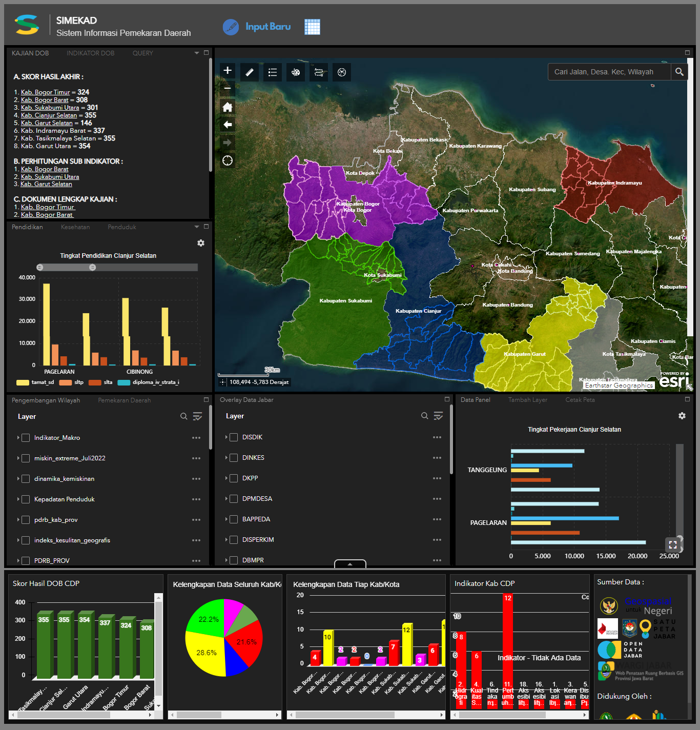Switch to the Kesehatan tab
The image size is (700, 730).
click(x=75, y=227)
